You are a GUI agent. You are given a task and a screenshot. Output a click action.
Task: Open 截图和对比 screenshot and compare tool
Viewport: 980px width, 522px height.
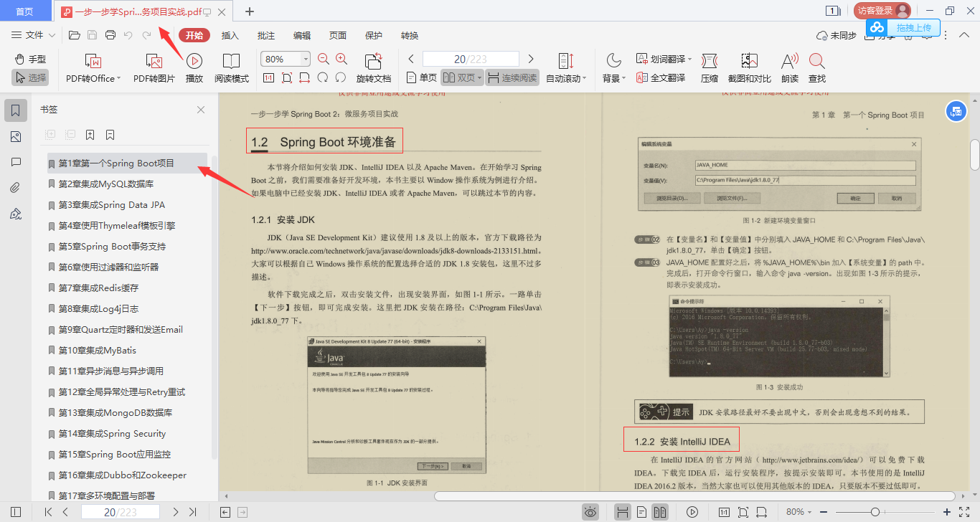[749, 68]
